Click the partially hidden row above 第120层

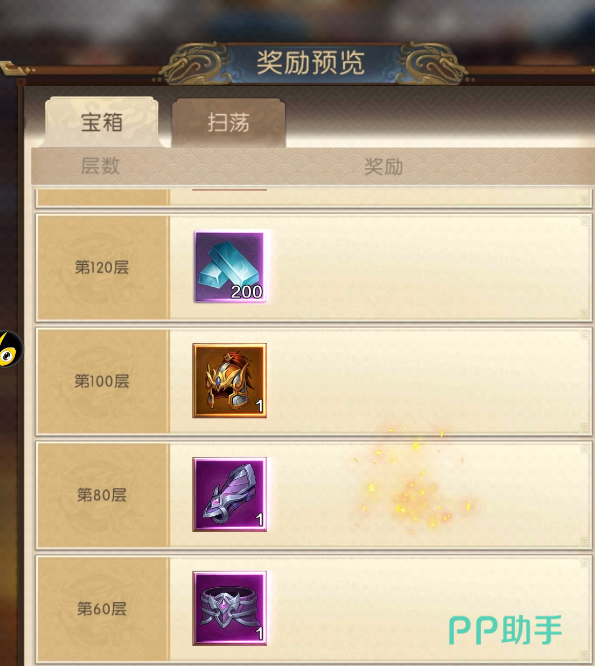(314, 198)
